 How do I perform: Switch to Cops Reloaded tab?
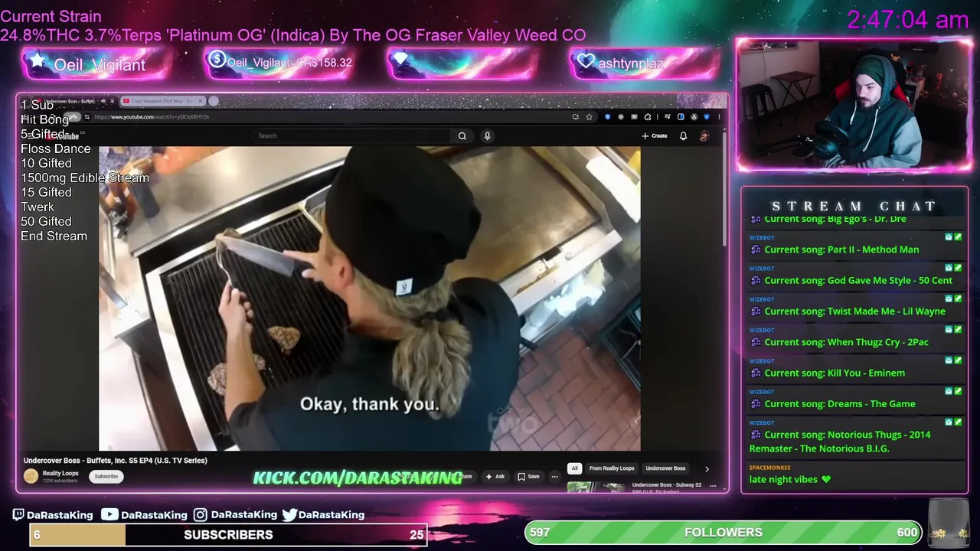tap(163, 101)
